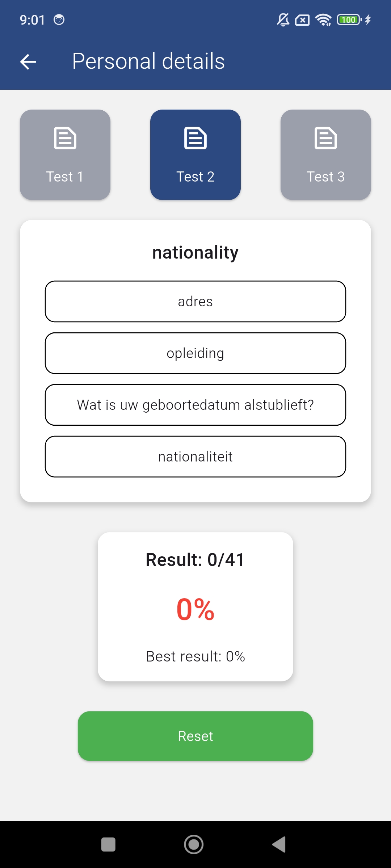Tap the 'nationality' question word

pos(195,252)
